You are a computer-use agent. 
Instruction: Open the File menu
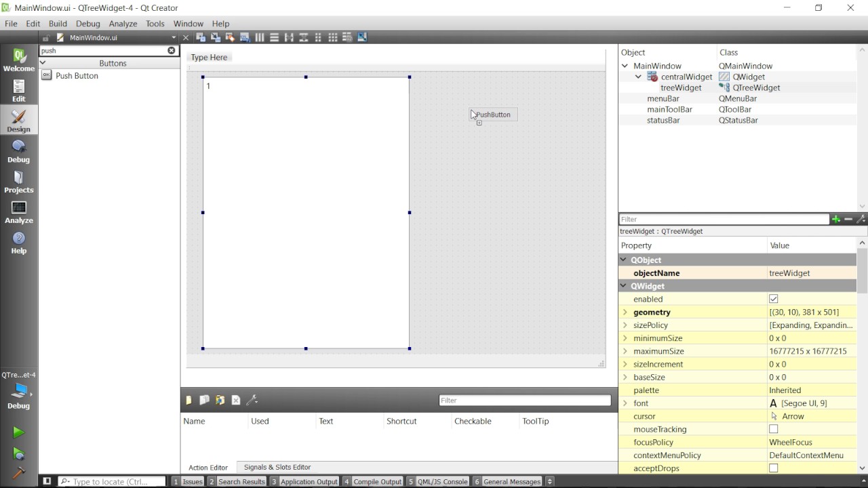(11, 23)
